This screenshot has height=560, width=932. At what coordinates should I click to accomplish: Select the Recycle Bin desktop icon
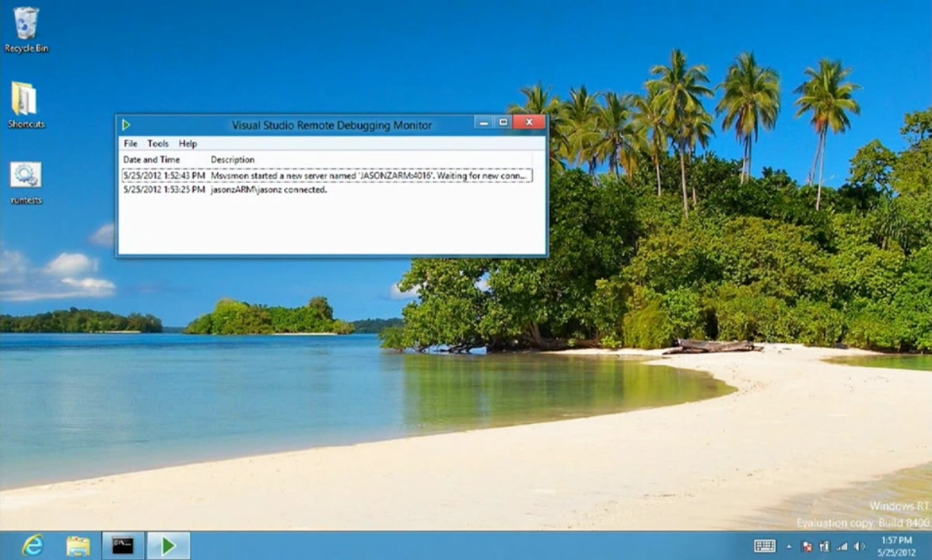point(26,30)
